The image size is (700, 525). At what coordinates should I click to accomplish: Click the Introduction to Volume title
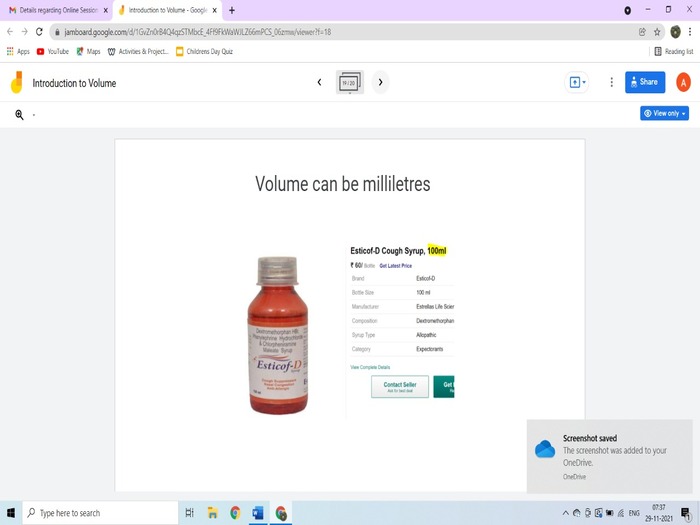tap(74, 83)
